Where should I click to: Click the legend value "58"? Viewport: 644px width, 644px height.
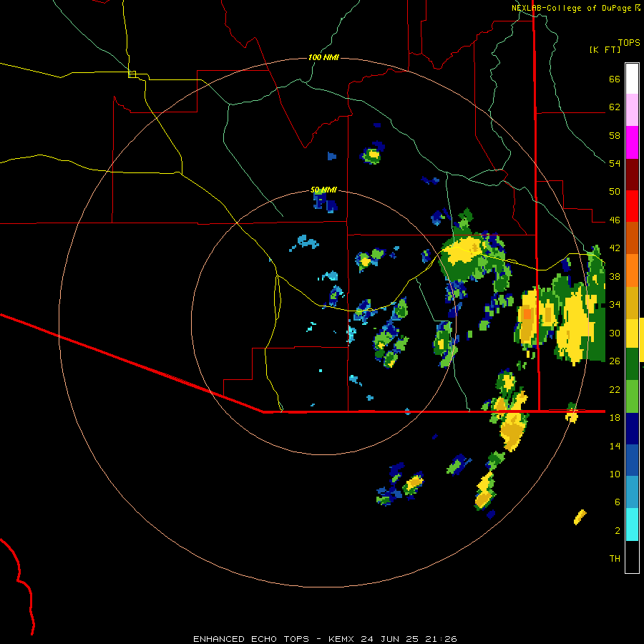pos(615,135)
